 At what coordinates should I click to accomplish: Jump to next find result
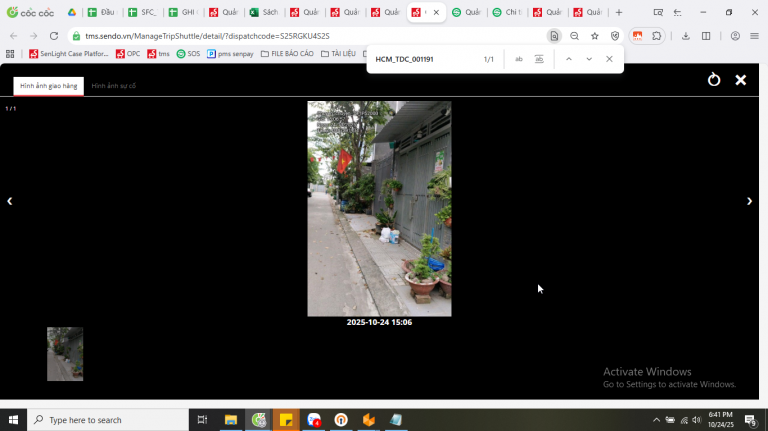[x=589, y=59]
